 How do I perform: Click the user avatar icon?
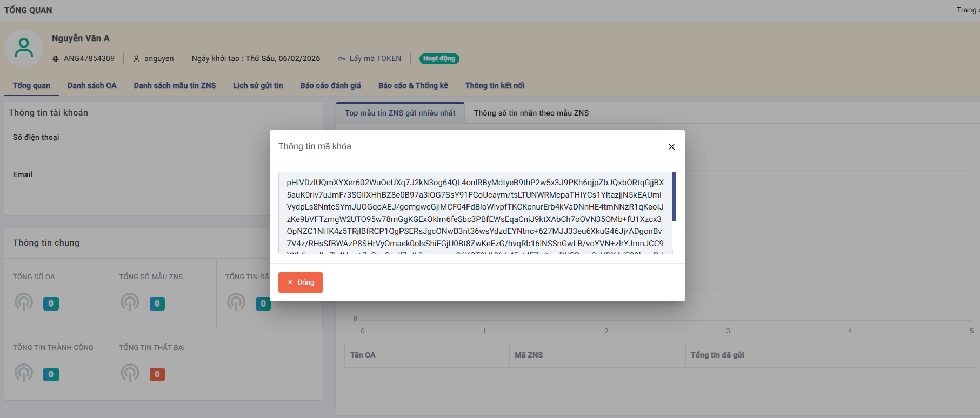pyautogui.click(x=24, y=48)
